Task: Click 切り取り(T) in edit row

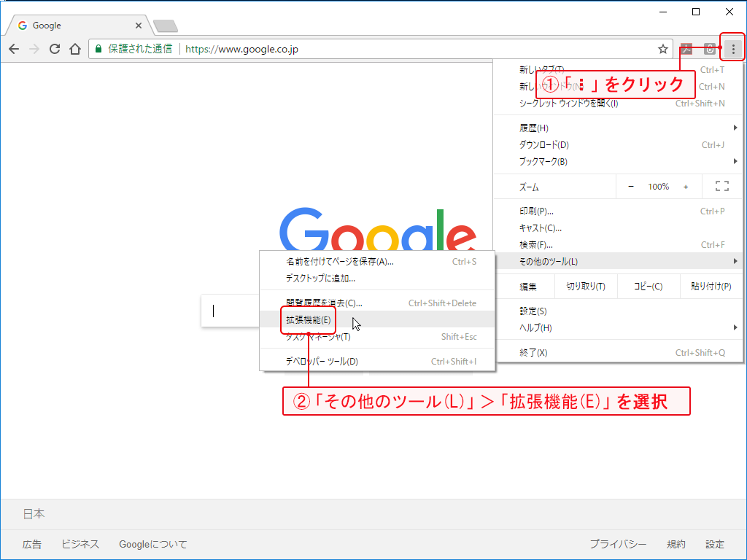Action: (586, 286)
